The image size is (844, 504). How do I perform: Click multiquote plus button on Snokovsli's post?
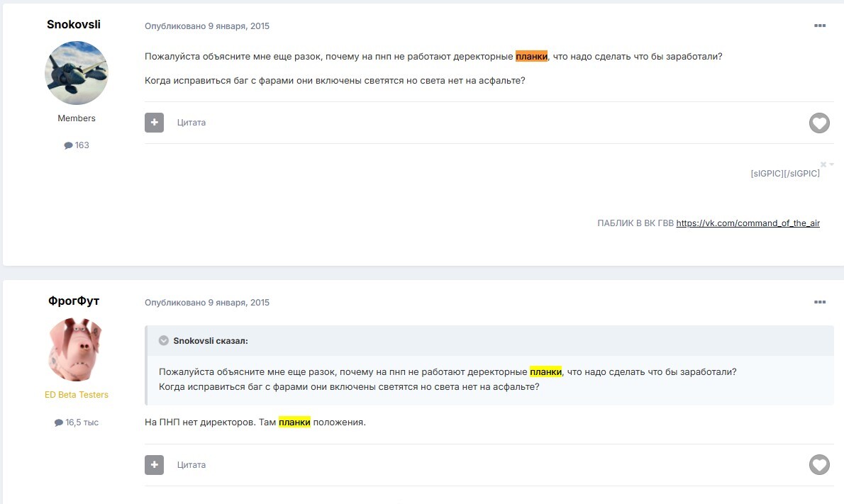pos(154,123)
